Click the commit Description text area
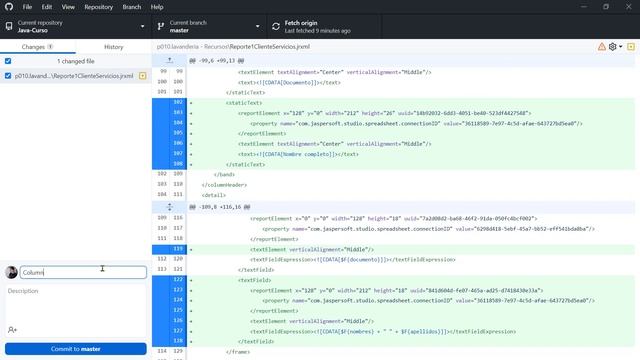Viewport: 640px width, 360px height. pyautogui.click(x=76, y=304)
